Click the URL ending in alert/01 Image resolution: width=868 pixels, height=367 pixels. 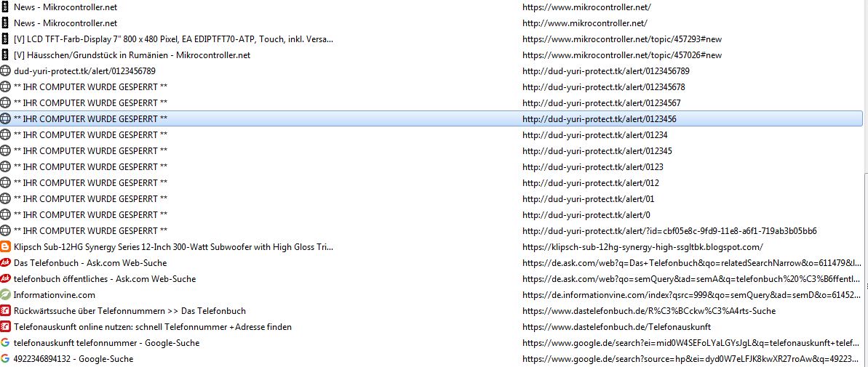tap(589, 199)
